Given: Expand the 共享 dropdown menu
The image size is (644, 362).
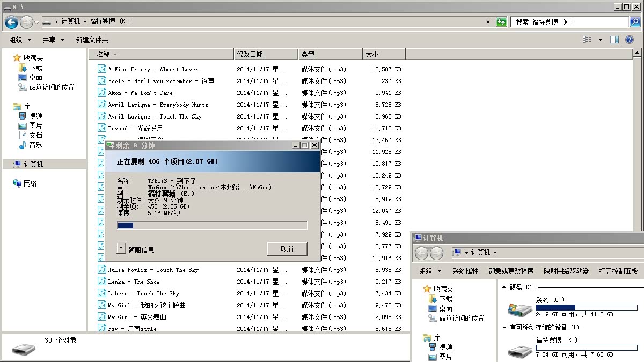Looking at the screenshot, I should [x=53, y=40].
